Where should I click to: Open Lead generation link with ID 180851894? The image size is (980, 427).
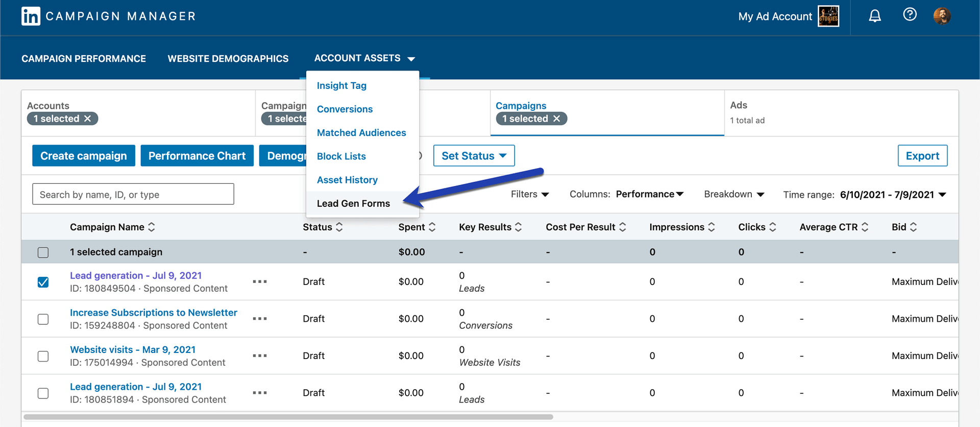click(x=136, y=387)
